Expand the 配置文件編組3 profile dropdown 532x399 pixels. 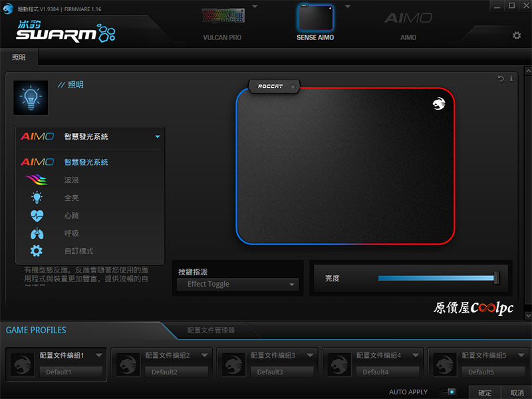coord(310,355)
